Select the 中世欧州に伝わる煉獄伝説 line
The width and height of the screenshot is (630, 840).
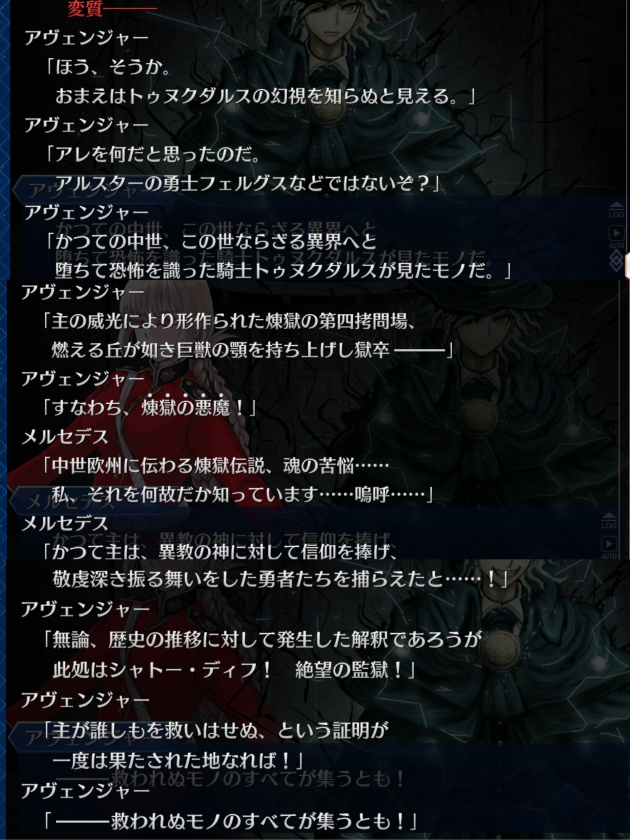click(215, 465)
